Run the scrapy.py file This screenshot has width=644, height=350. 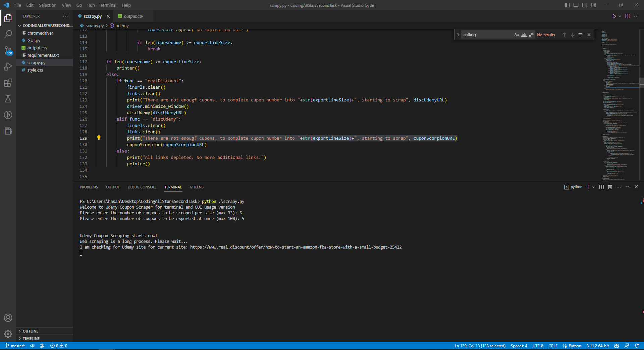point(614,16)
